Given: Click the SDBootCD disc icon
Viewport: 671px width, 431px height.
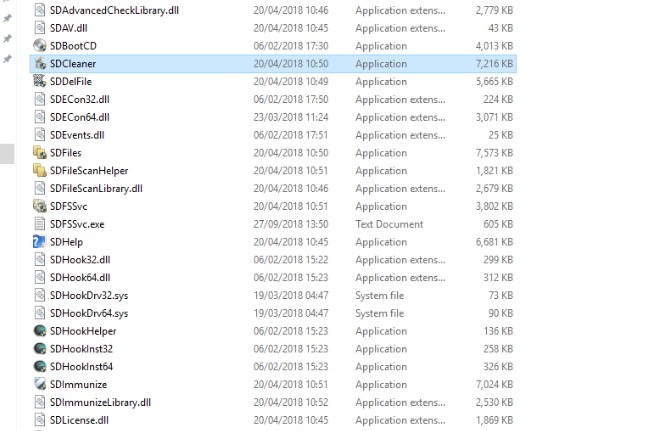Looking at the screenshot, I should click(x=40, y=45).
